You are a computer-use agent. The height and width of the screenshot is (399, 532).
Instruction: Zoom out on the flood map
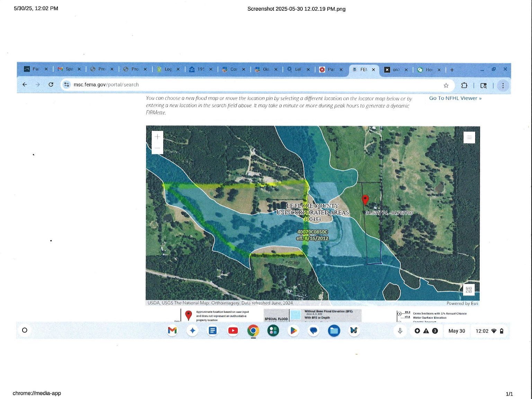click(x=157, y=148)
